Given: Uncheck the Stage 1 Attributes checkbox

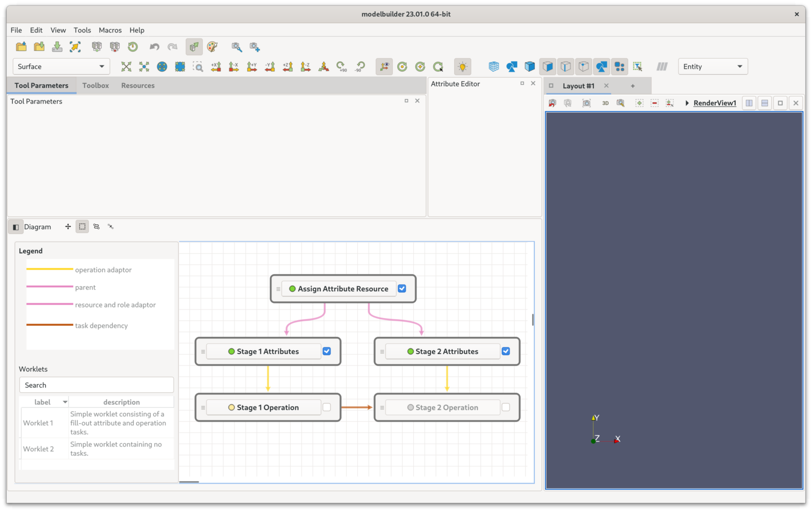Looking at the screenshot, I should (327, 351).
